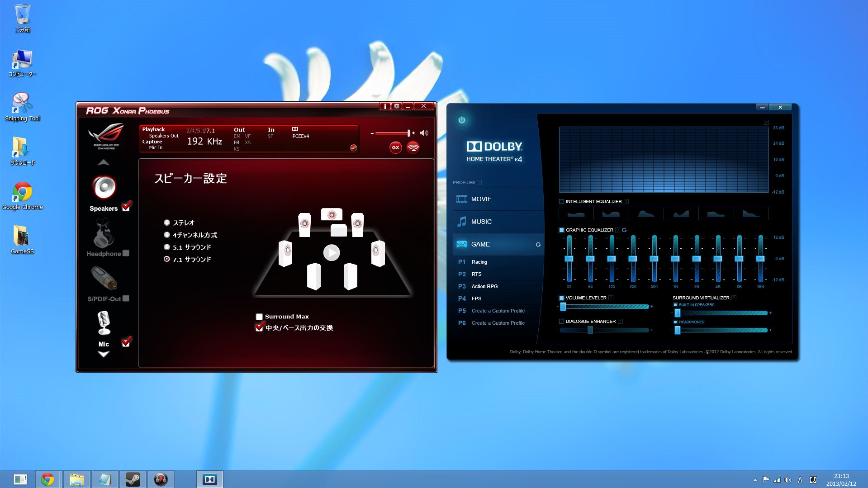Click the ROG master volume slider

[393, 133]
